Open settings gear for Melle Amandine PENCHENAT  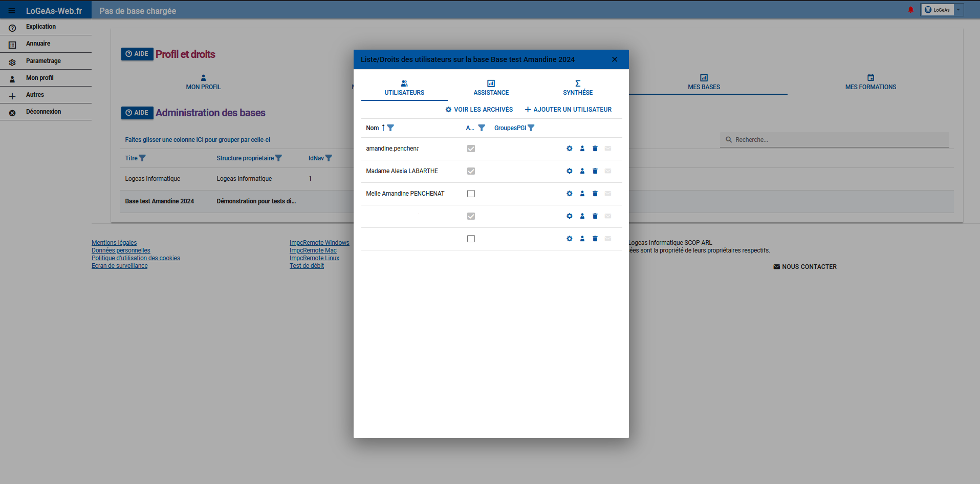tap(569, 194)
